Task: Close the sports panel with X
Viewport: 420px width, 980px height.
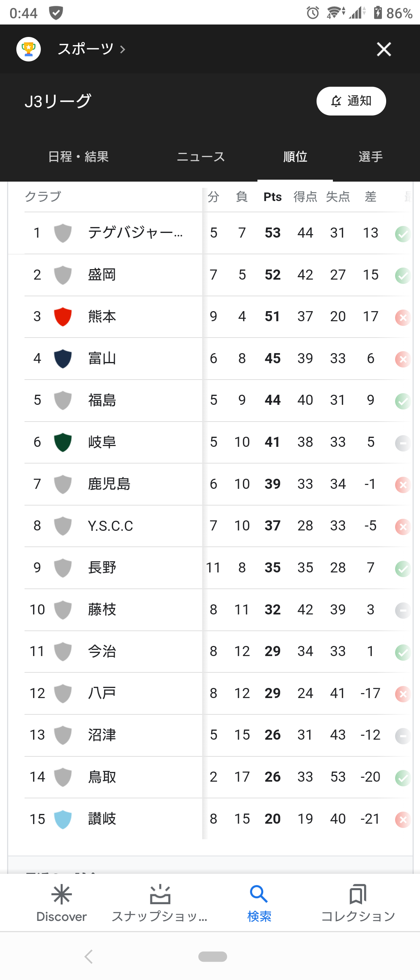Action: [x=383, y=49]
